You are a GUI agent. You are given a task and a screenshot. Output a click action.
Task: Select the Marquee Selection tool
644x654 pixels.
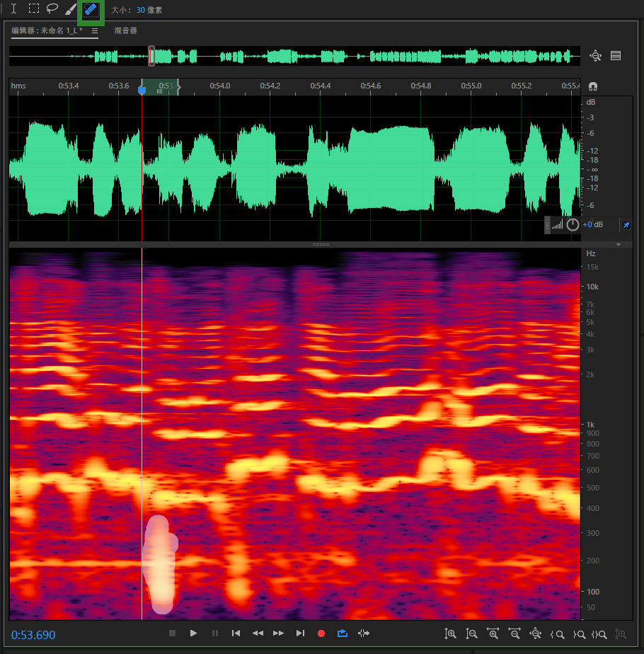pyautogui.click(x=33, y=9)
